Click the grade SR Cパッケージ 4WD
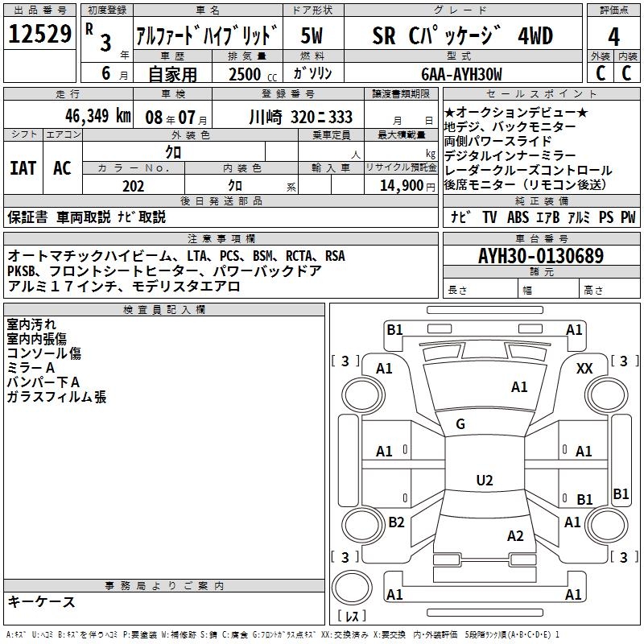 (463, 36)
